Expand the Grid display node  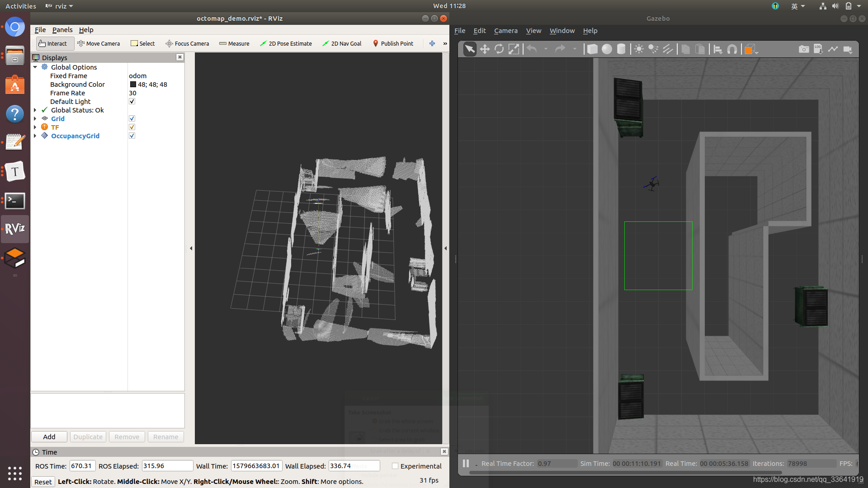(x=35, y=119)
